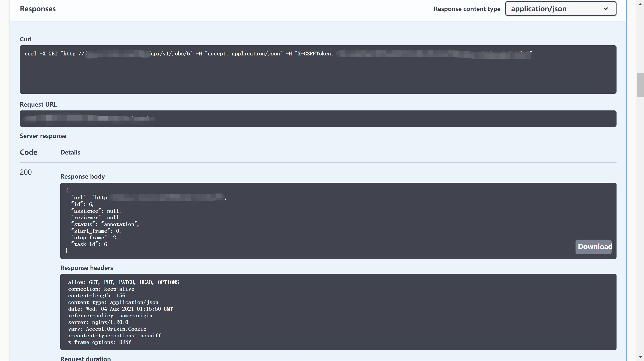The height and width of the screenshot is (361, 644).
Task: Click the allow header line in Response headers
Action: click(123, 282)
